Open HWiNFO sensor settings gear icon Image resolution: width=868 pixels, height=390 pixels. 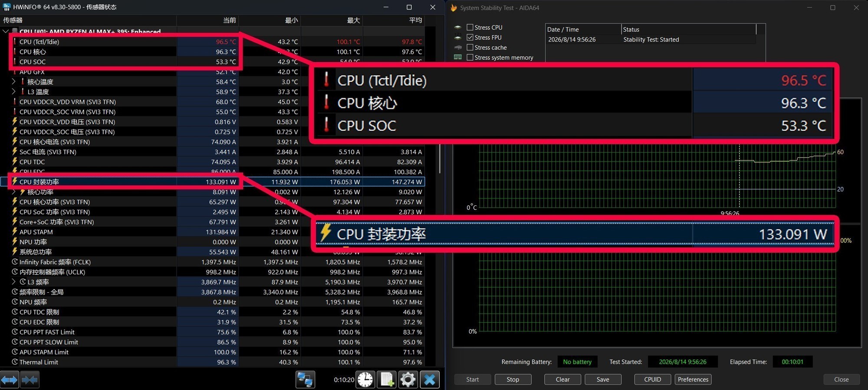[x=408, y=380]
